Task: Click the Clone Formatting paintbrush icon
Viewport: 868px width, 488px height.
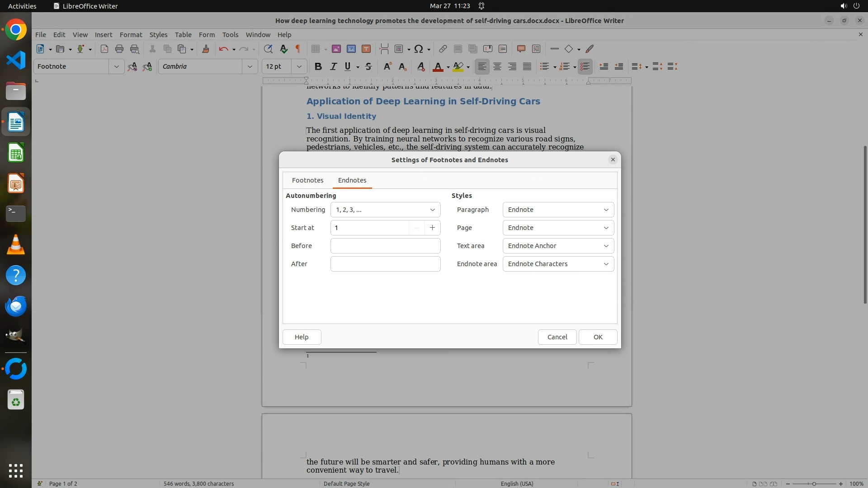Action: [206, 49]
